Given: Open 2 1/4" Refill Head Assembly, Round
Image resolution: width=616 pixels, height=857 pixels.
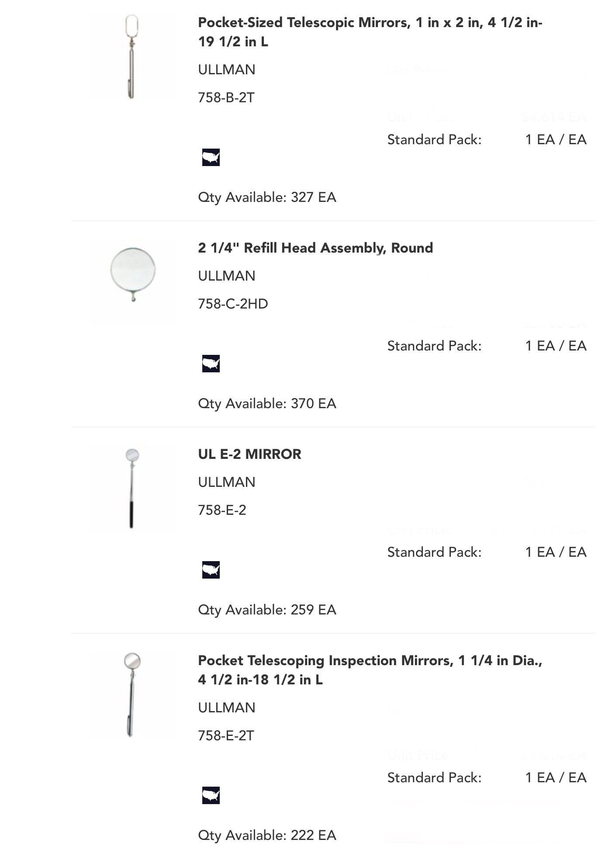Looking at the screenshot, I should click(x=315, y=248).
